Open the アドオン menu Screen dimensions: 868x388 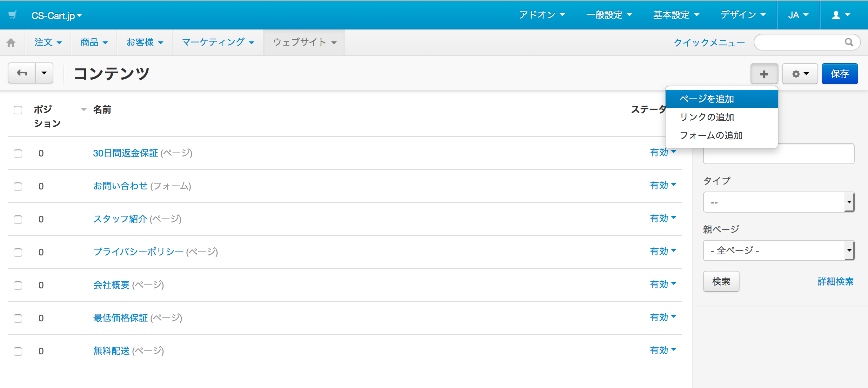coord(542,15)
